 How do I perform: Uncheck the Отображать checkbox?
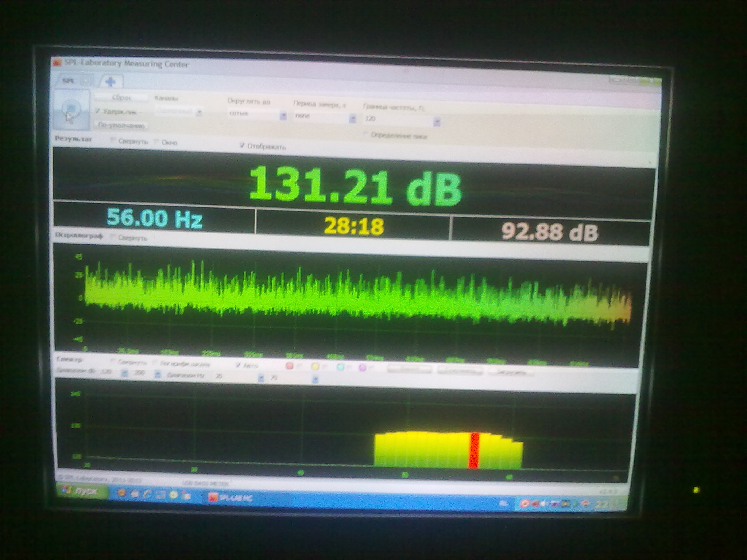point(242,146)
